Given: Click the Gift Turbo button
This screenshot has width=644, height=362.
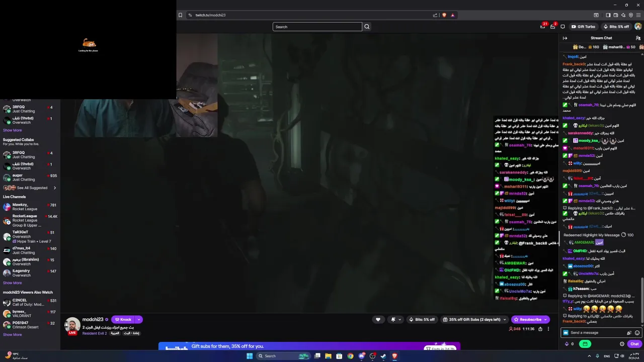Looking at the screenshot, I should pos(584,27).
